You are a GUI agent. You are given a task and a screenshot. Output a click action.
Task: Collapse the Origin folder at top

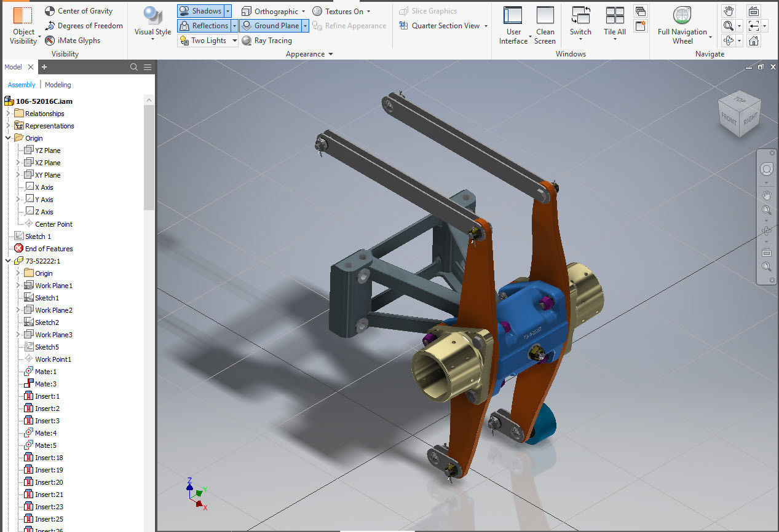click(x=8, y=138)
